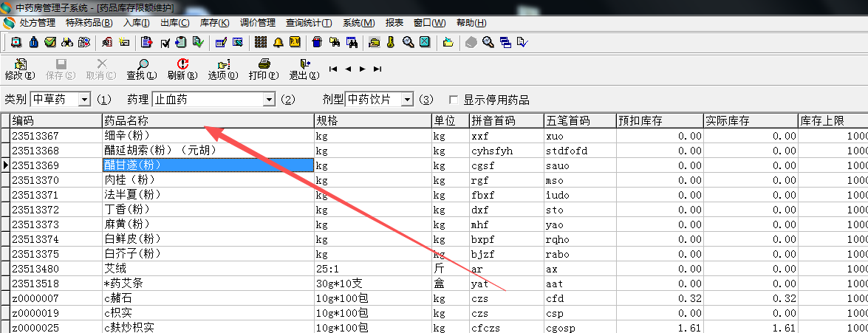Jump to first record navigation arrow

[x=333, y=69]
